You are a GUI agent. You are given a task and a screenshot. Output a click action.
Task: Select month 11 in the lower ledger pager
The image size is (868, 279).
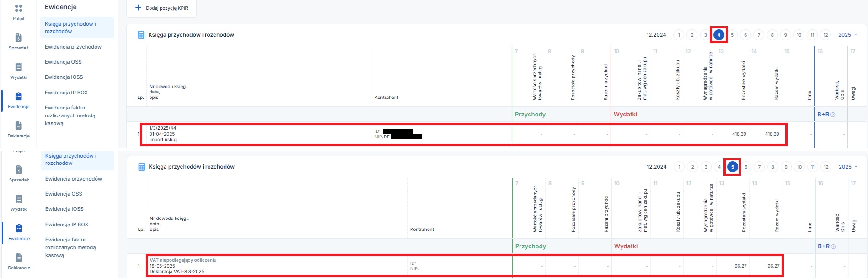[x=813, y=167]
